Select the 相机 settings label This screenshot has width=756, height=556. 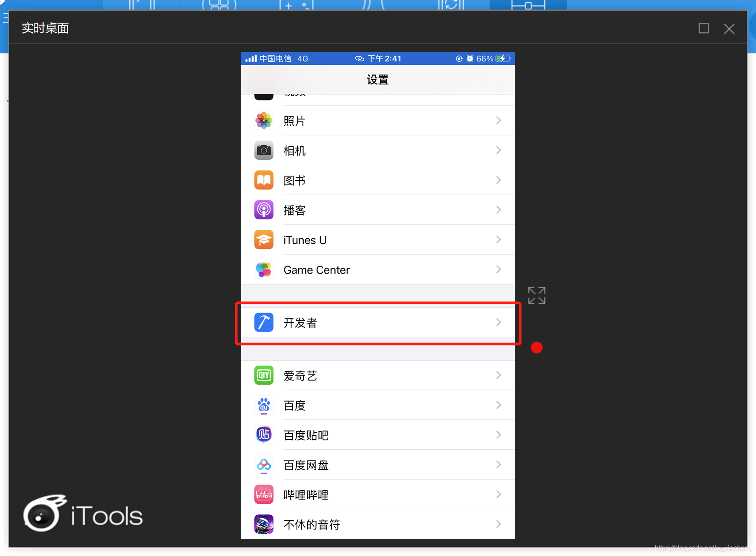(294, 151)
